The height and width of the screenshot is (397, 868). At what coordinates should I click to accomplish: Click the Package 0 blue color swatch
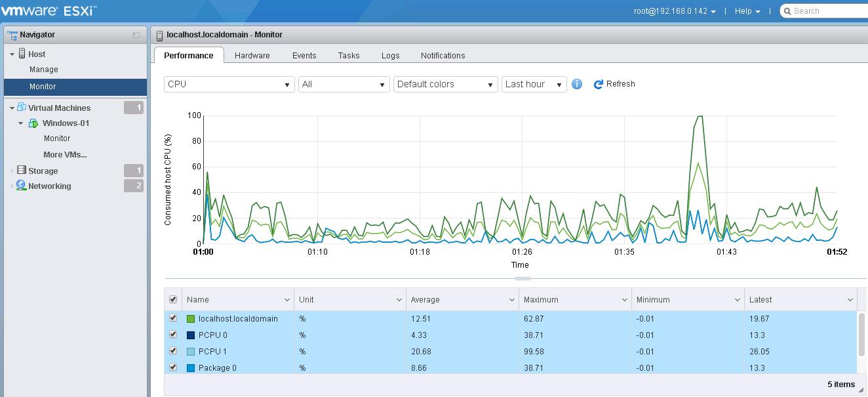click(x=191, y=368)
